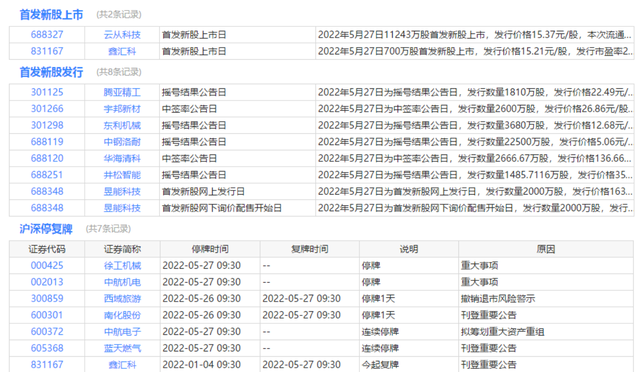Open stock code 688327

(x=47, y=35)
